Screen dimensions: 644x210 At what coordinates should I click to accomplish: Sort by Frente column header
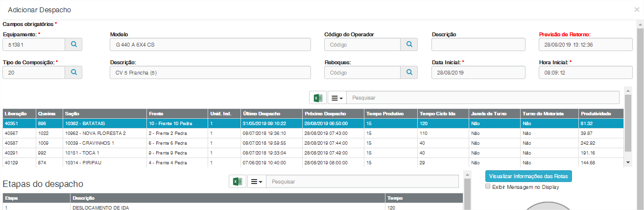click(x=177, y=113)
